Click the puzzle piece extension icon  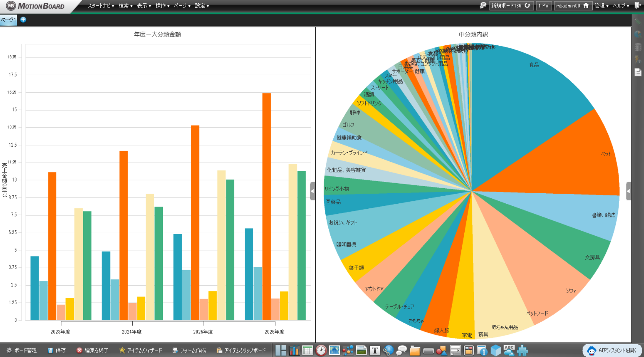[522, 350]
